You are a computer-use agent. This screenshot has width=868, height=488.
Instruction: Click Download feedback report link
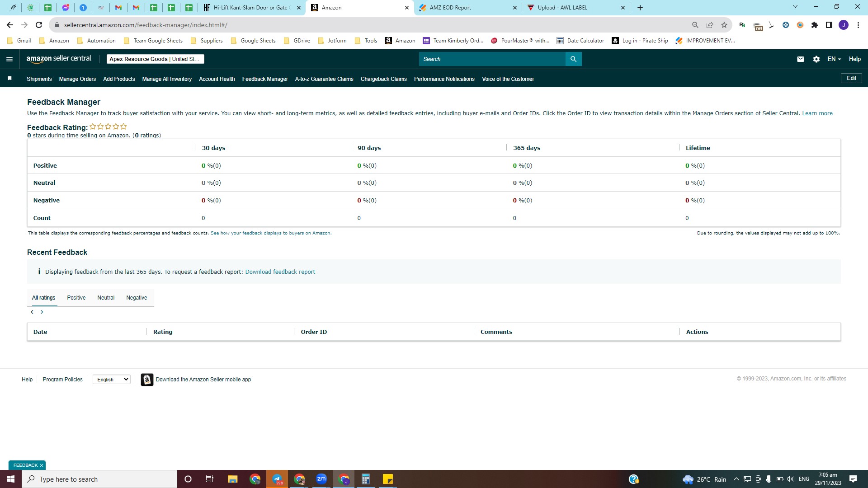click(280, 272)
